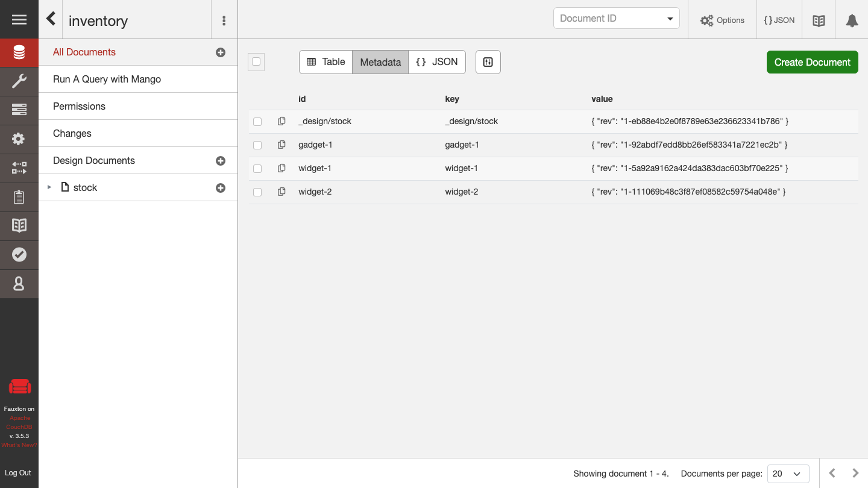
Task: Click the CouchDB couch logo
Action: pos(19,387)
